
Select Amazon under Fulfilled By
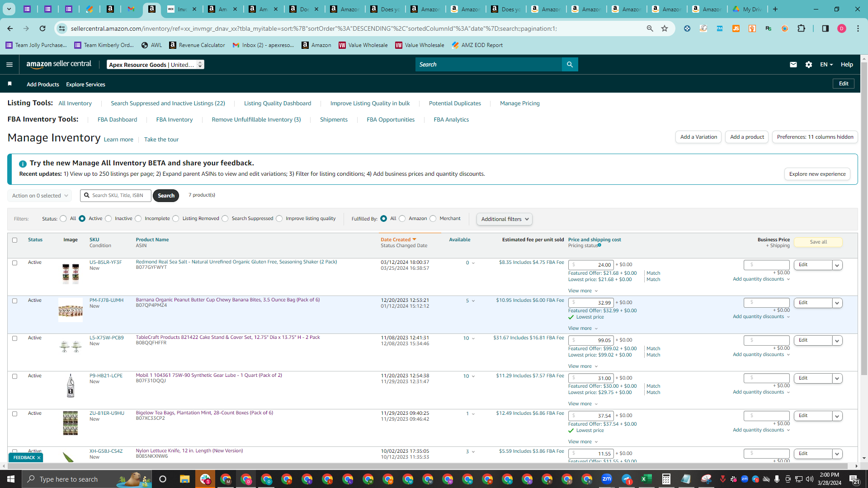click(402, 219)
